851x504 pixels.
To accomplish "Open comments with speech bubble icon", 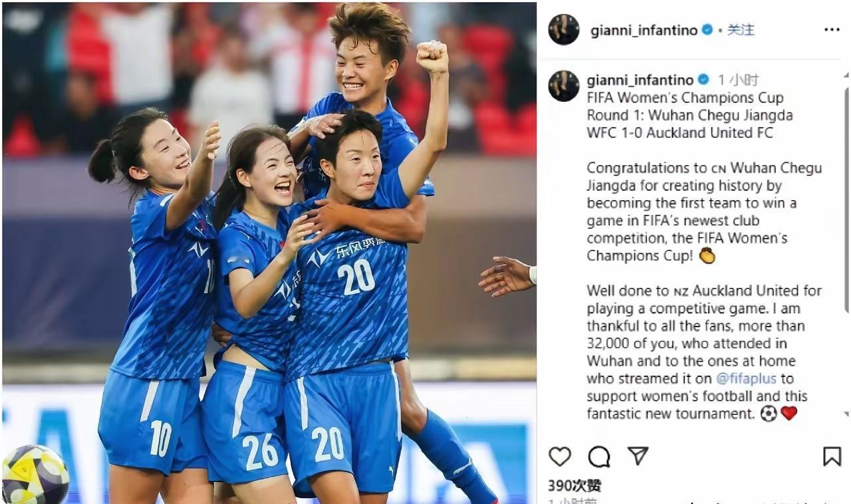I will 599,456.
